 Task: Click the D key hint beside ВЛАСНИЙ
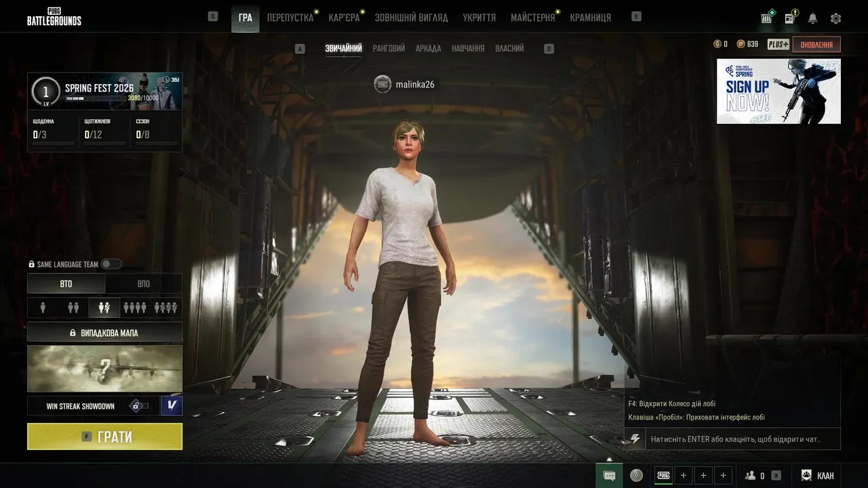tap(549, 49)
